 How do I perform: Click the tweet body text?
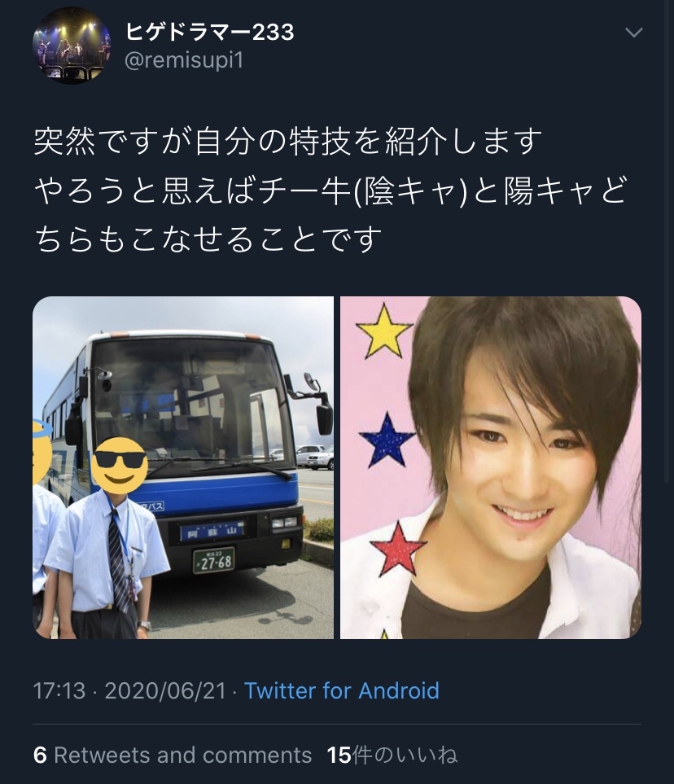point(330,190)
